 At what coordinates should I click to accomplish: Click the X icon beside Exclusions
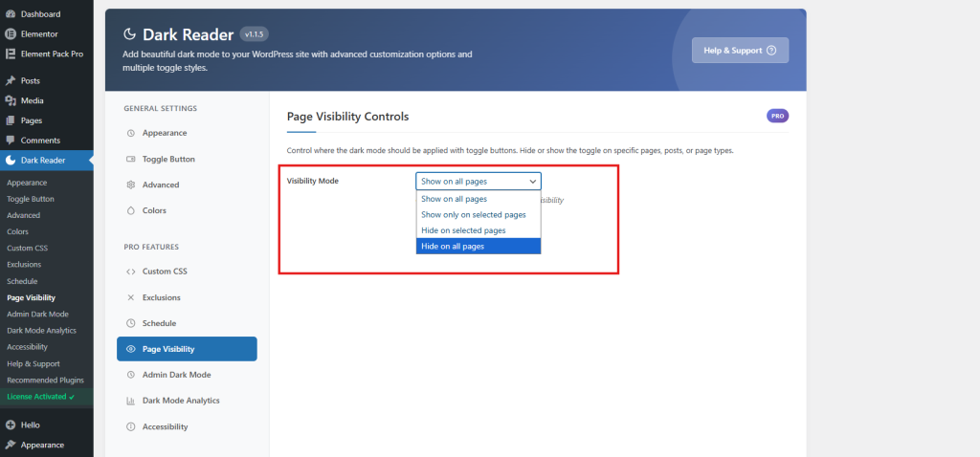[x=130, y=297]
